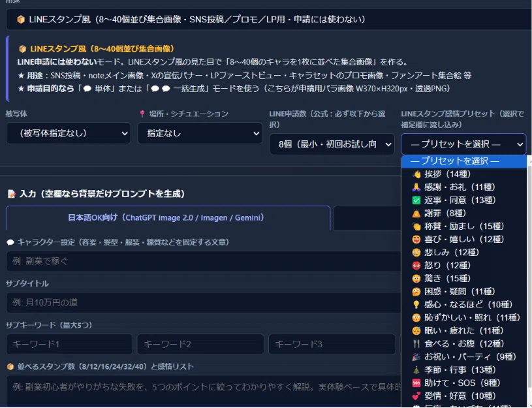532x408 pixels.
Task: Click the サブキーワード（最大5つ） label
Action: [x=49, y=326]
